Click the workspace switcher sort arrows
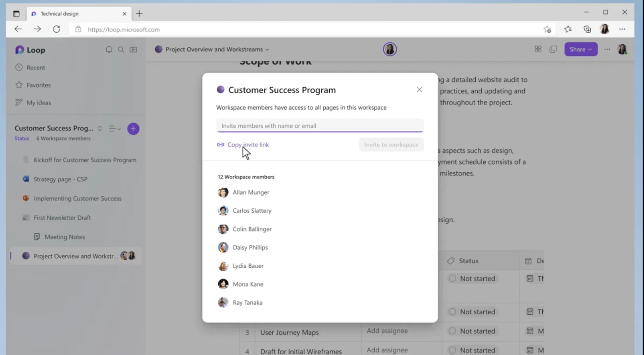The height and width of the screenshot is (355, 644). point(100,128)
